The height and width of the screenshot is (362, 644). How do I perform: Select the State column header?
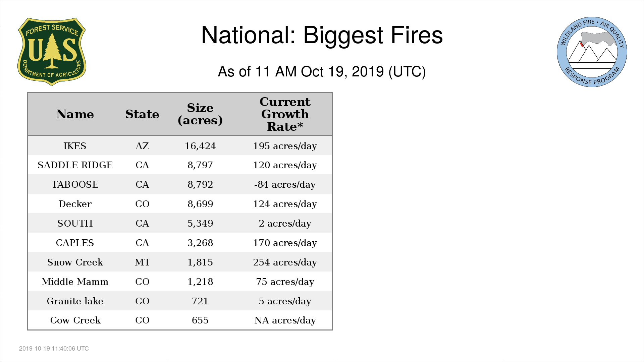(x=142, y=114)
